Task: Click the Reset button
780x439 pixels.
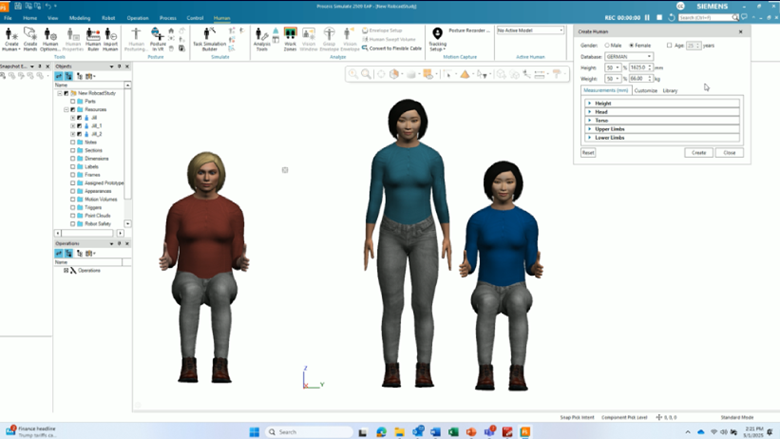Action: click(588, 153)
